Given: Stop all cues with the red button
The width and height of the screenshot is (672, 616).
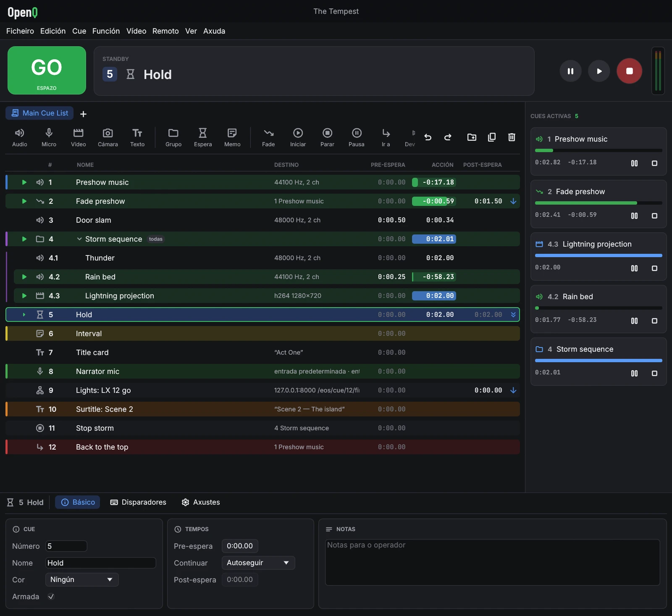Looking at the screenshot, I should (x=629, y=71).
